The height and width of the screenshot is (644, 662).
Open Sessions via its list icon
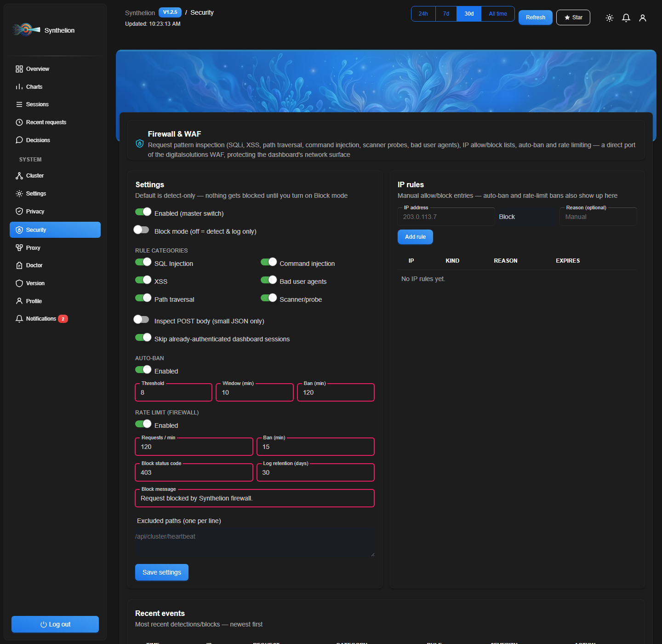point(19,104)
